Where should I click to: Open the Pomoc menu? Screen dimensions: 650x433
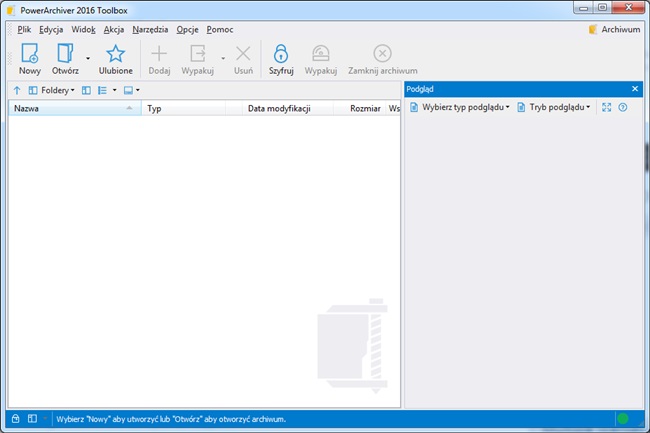[x=220, y=29]
